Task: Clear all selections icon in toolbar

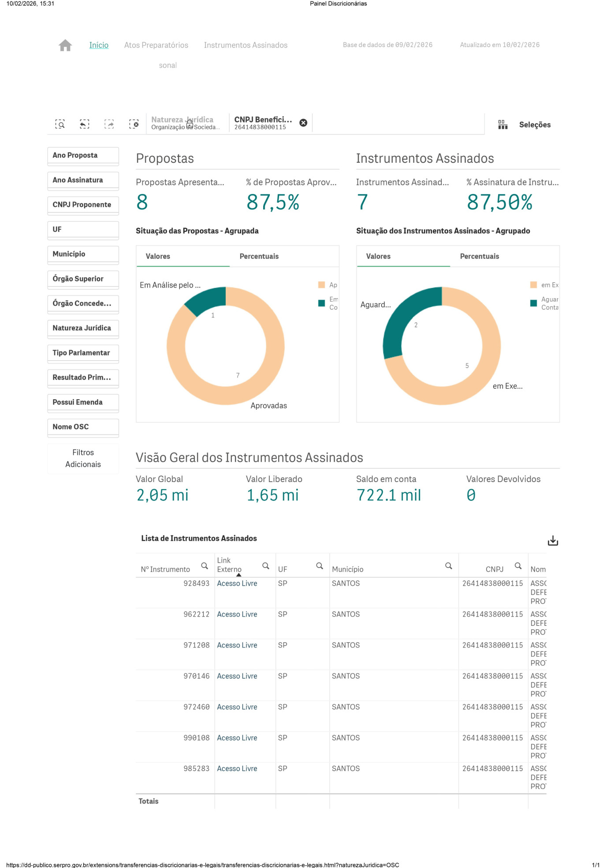Action: pos(134,124)
